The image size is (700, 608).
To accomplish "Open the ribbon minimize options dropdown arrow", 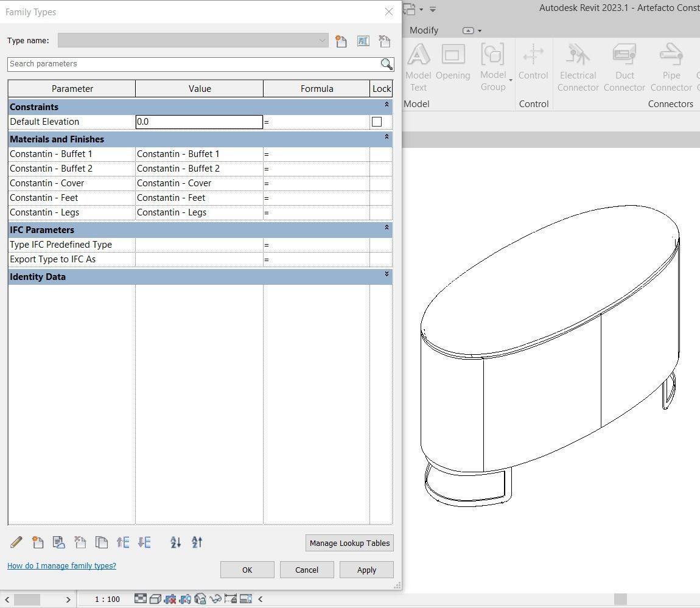I will pos(480,31).
